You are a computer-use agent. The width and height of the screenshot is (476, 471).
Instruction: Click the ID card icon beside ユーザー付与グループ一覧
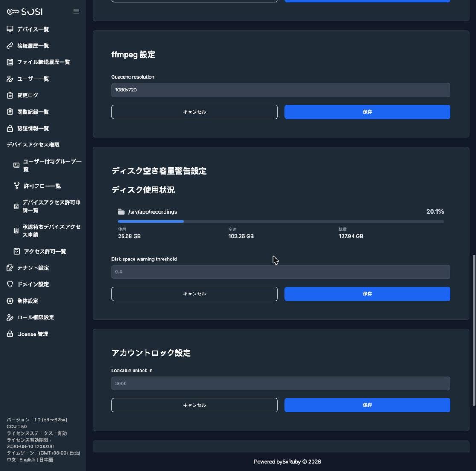[16, 165]
